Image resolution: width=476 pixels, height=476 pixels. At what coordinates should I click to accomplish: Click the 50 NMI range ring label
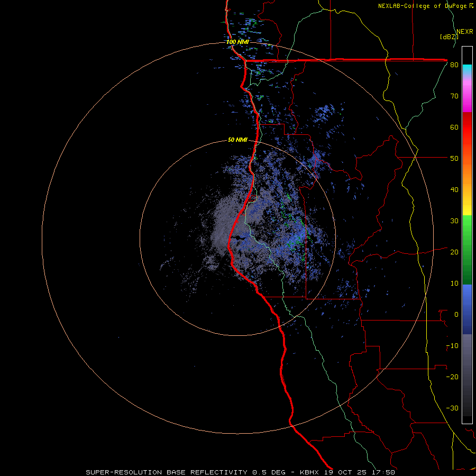coord(237,140)
